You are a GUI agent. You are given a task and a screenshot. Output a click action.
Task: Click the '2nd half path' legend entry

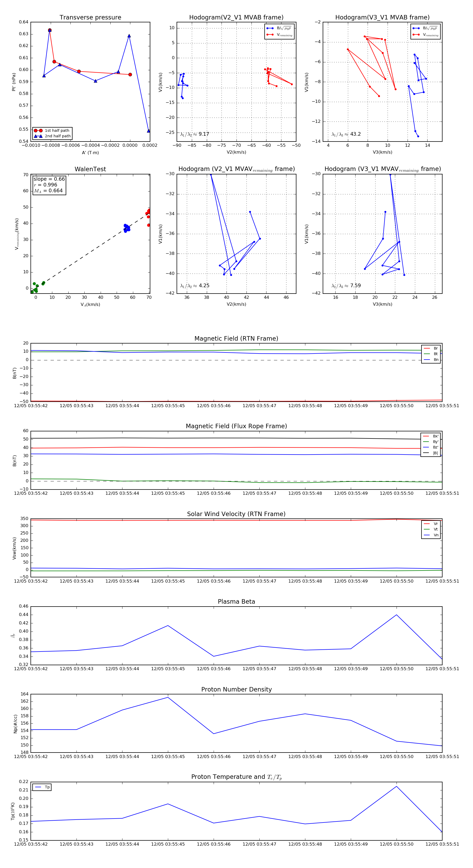[x=52, y=136]
